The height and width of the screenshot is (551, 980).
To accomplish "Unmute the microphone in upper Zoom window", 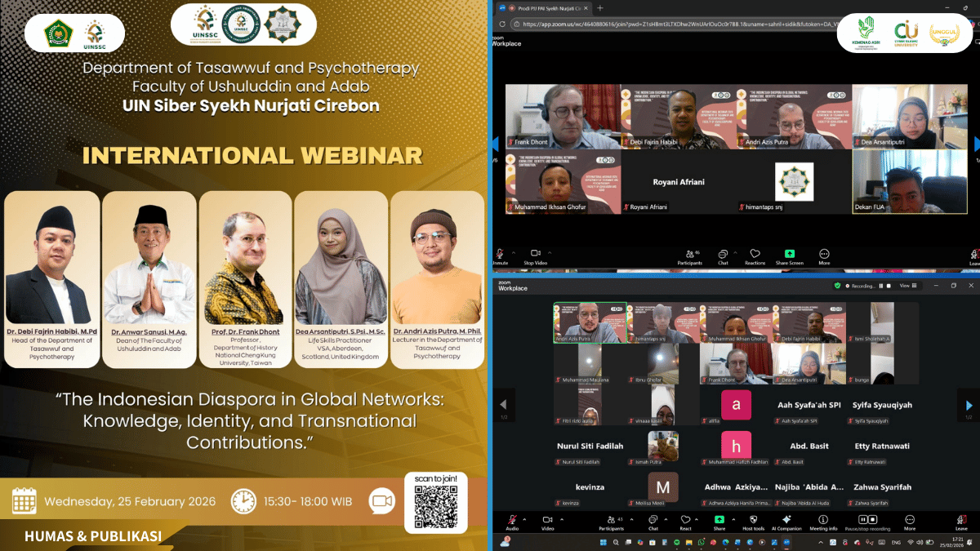I will click(x=500, y=254).
